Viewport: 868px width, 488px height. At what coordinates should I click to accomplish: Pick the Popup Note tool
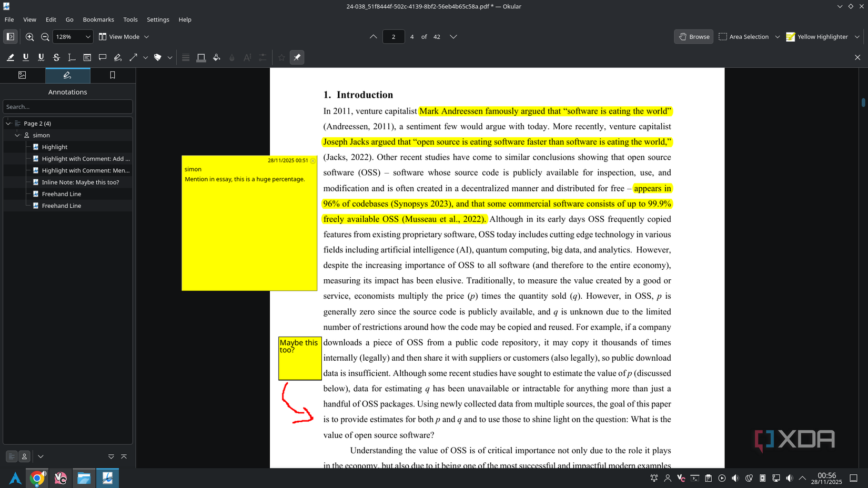(103, 57)
